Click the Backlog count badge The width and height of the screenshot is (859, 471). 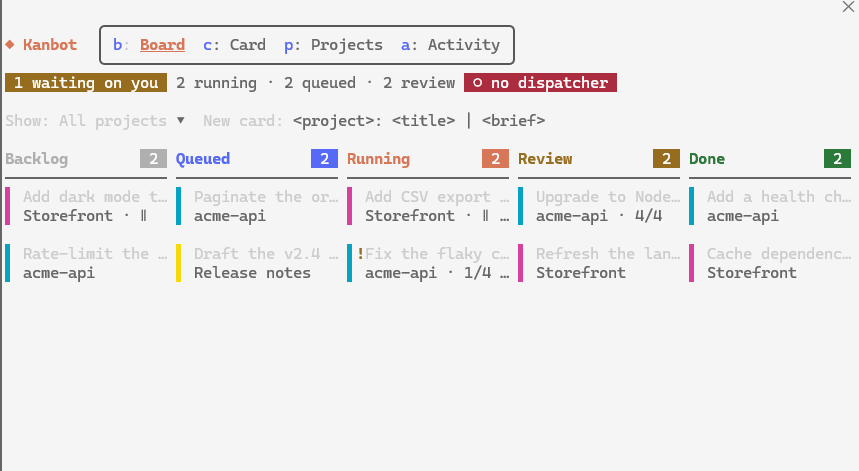click(x=153, y=159)
